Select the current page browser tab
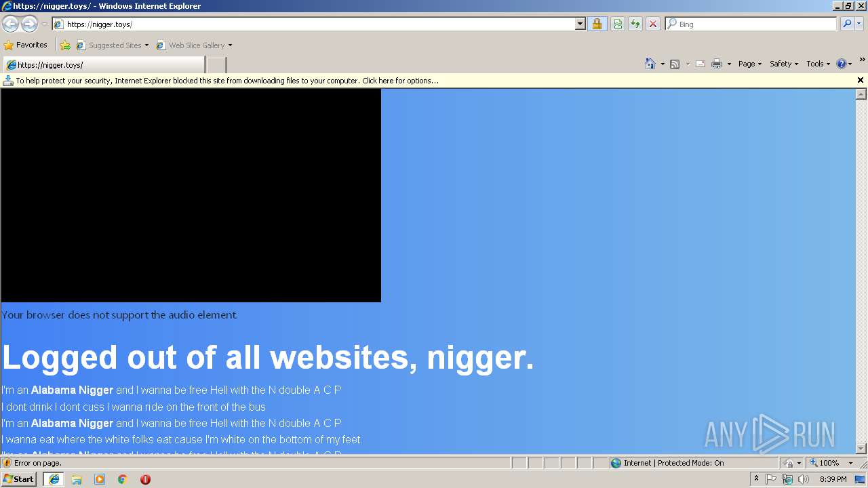Image resolution: width=868 pixels, height=488 pixels. pos(104,65)
